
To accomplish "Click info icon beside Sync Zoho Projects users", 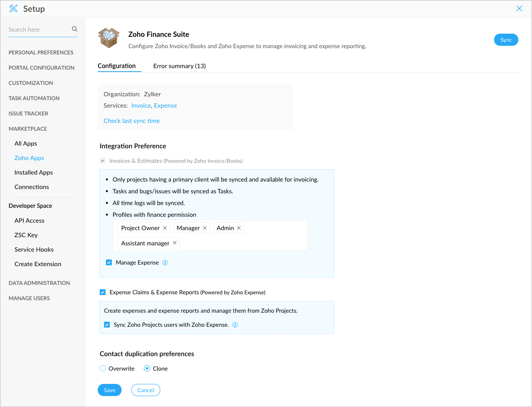I will (235, 325).
